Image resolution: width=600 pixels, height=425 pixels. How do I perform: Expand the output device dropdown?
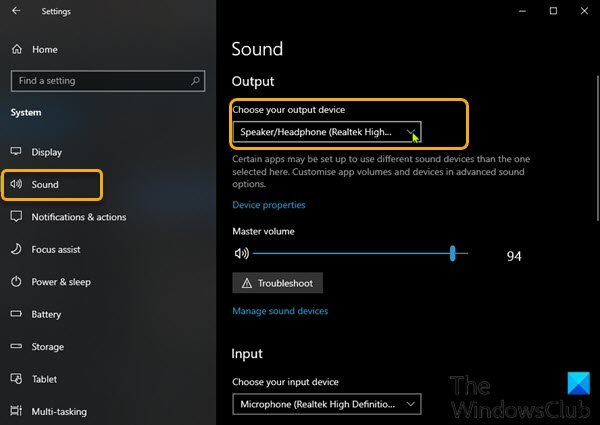[326, 132]
